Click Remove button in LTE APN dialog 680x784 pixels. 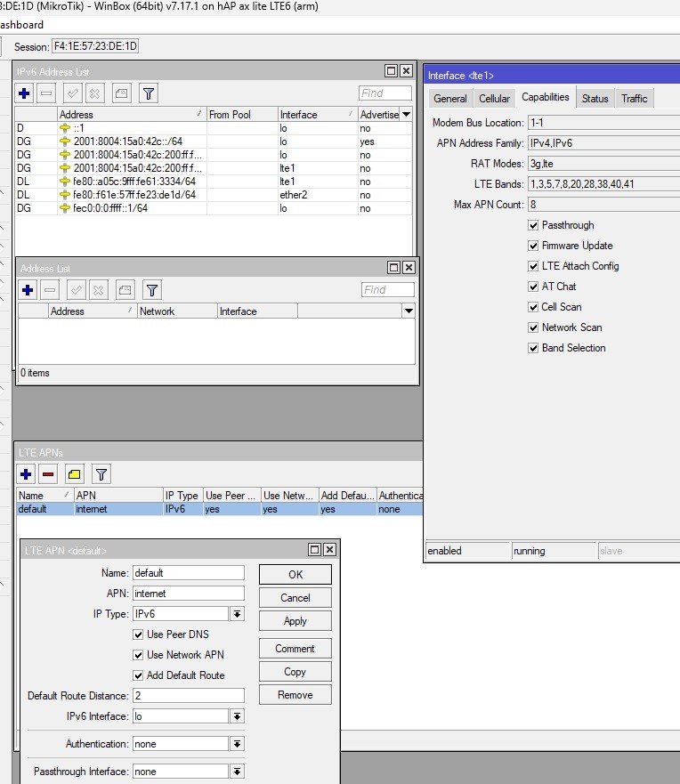pos(295,695)
